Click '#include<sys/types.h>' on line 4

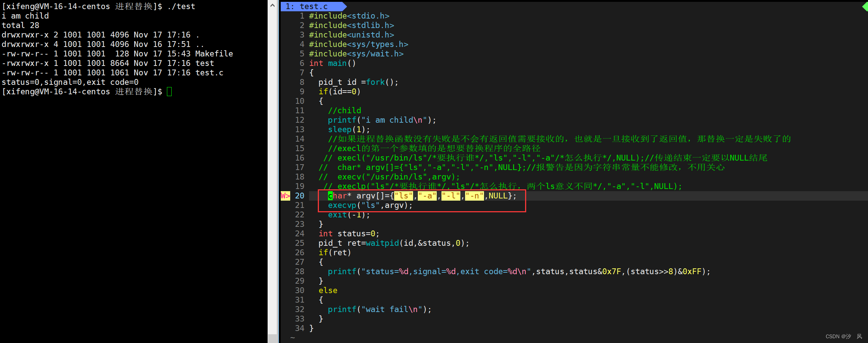coord(359,44)
